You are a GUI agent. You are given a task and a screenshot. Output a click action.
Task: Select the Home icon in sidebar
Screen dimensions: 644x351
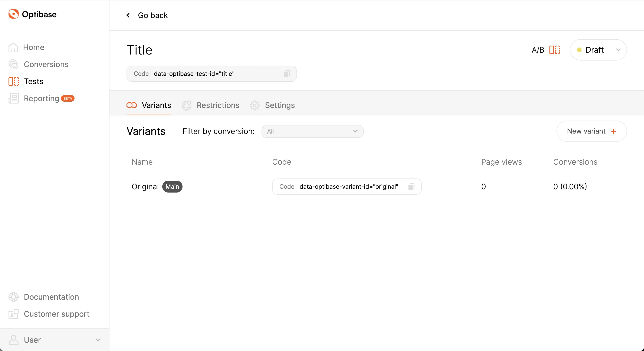[13, 47]
